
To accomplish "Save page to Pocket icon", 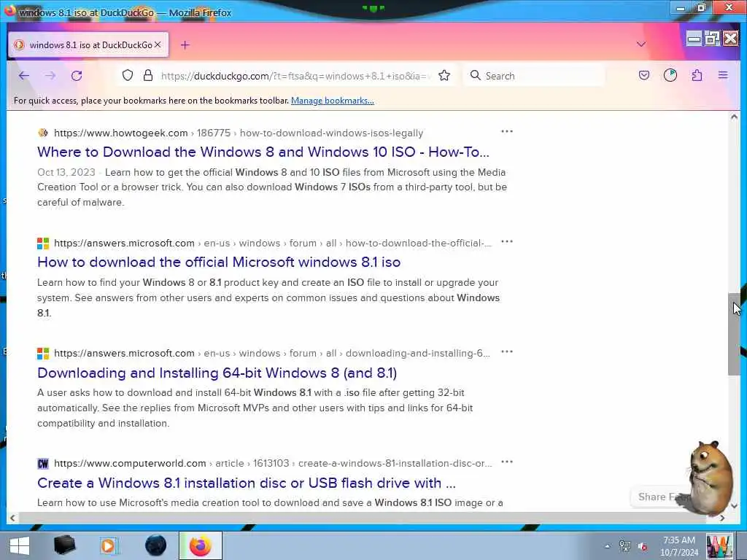I will click(x=644, y=75).
